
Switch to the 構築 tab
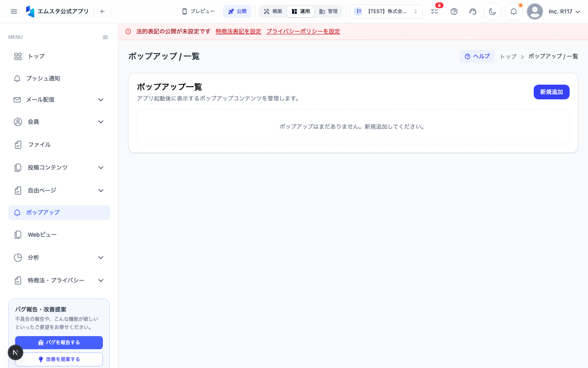tap(273, 11)
